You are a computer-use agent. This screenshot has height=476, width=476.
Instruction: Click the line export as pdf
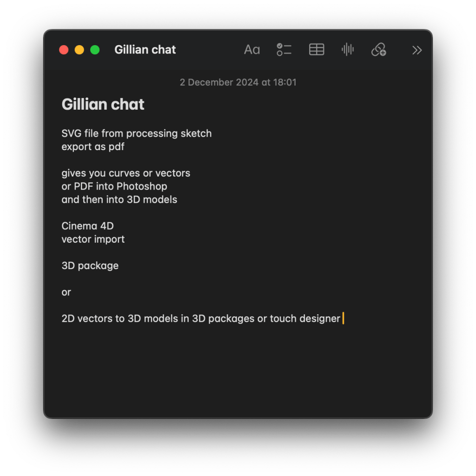point(93,147)
